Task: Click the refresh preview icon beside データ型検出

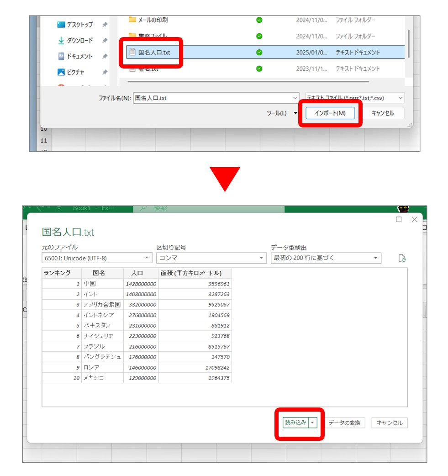Action: pyautogui.click(x=402, y=259)
